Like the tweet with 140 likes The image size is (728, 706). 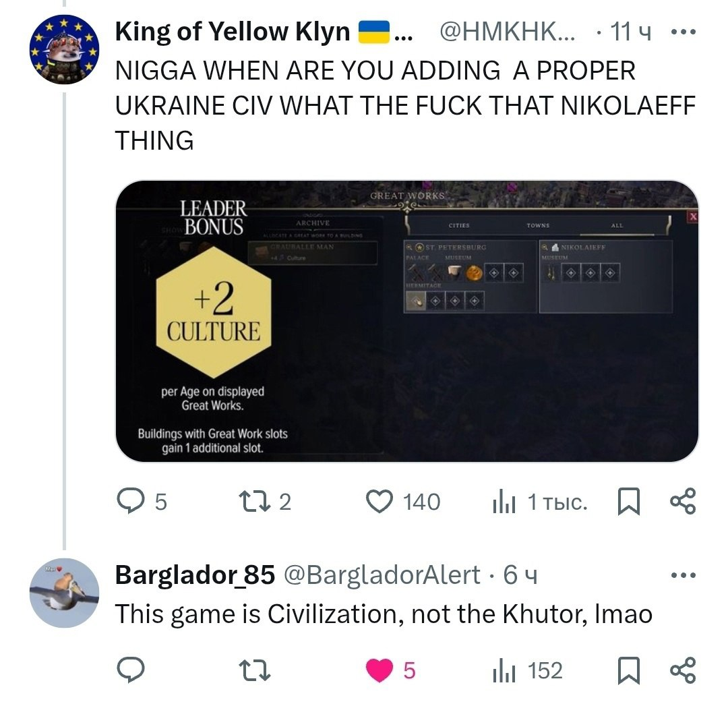click(380, 501)
